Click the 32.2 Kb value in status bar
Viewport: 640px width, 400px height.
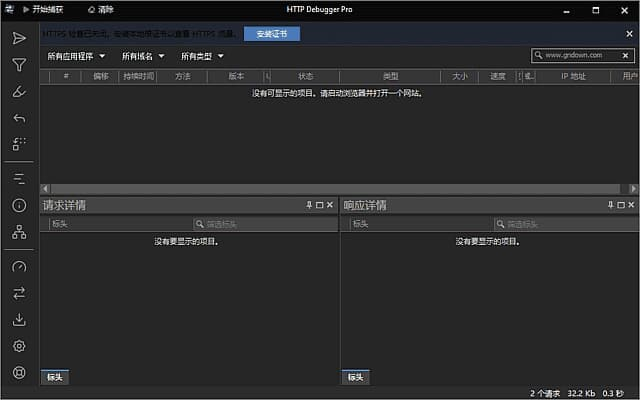pyautogui.click(x=581, y=393)
